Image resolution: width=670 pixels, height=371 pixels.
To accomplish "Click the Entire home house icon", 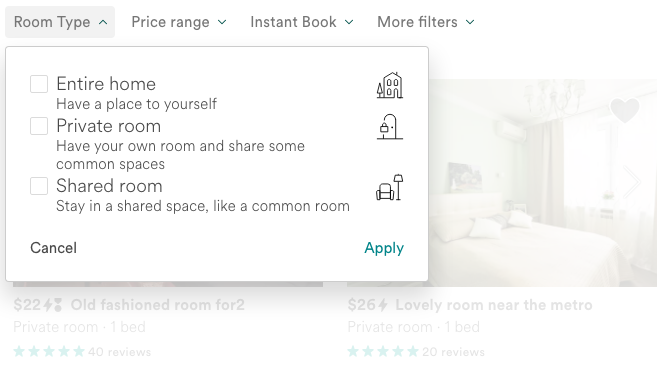I will point(390,85).
